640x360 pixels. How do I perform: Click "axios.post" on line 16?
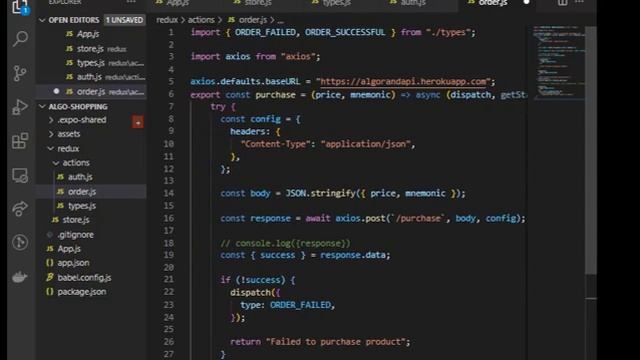(360, 218)
